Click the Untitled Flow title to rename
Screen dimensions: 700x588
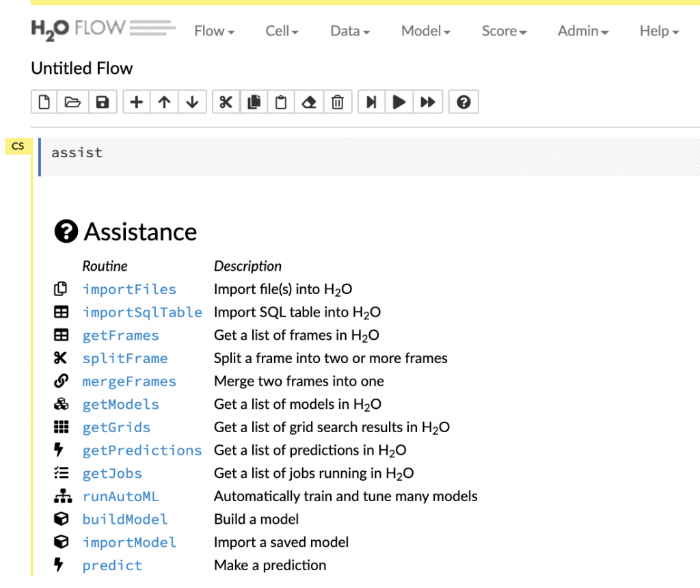(x=82, y=68)
